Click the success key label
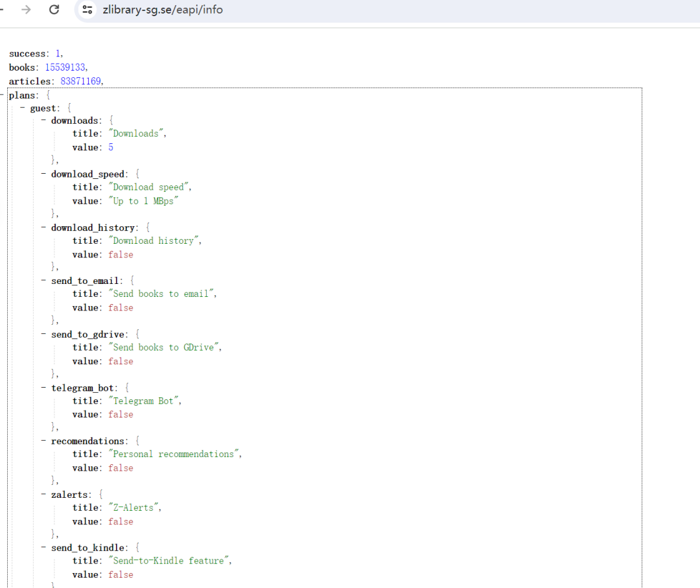 pyautogui.click(x=27, y=54)
